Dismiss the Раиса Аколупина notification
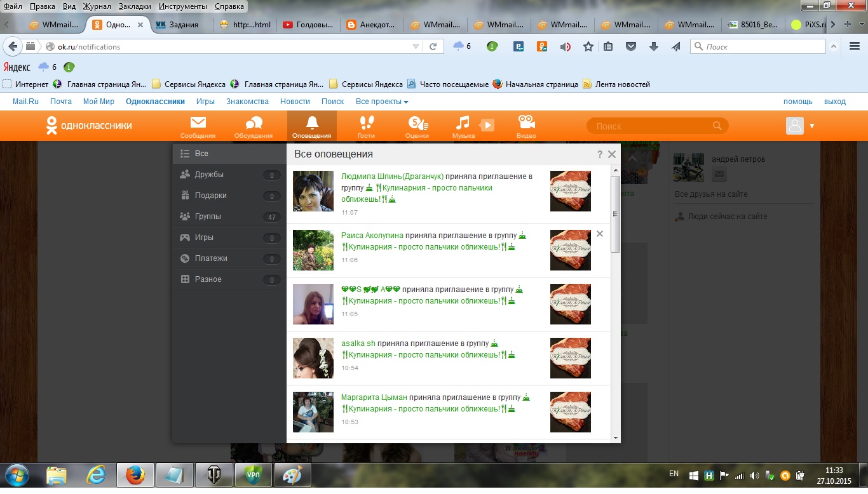 [600, 234]
